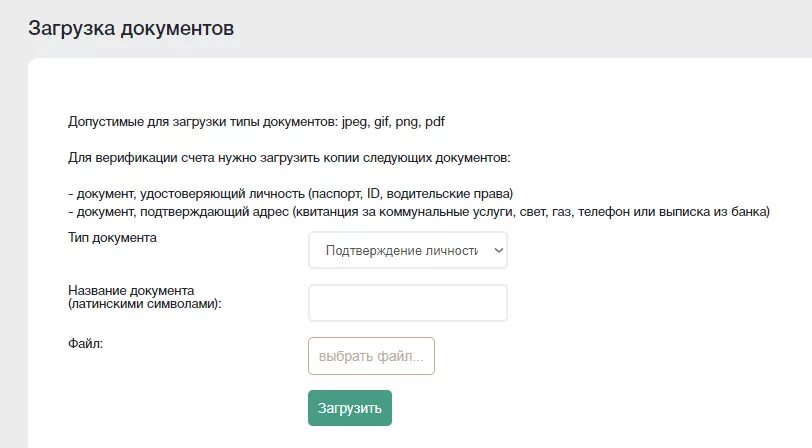Click the Допустимые для загрузки типы документов line
Image resolution: width=812 pixels, height=448 pixels.
(x=256, y=122)
